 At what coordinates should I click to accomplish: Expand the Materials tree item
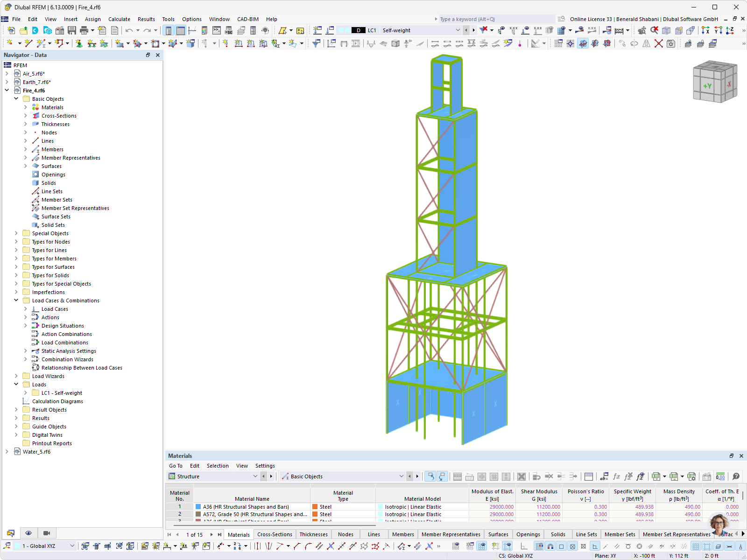point(25,107)
